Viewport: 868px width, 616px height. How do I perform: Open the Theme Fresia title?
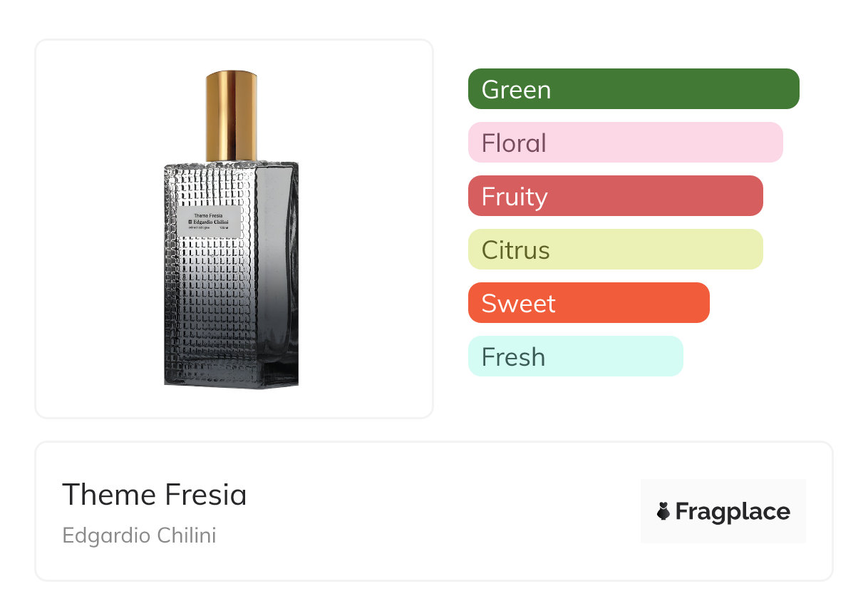click(x=155, y=495)
